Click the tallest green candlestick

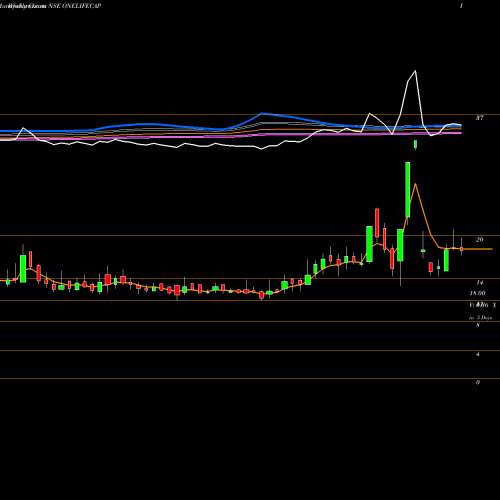coord(407,190)
